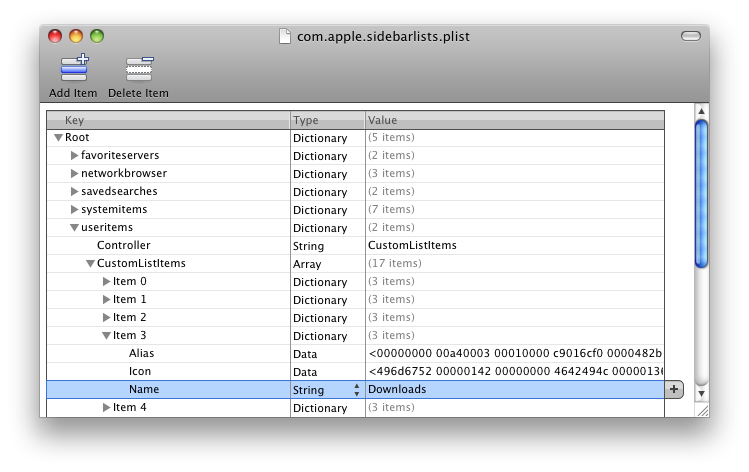Viewport: 749px width, 472px height.
Task: Click the green zoom window button
Action: [x=97, y=36]
